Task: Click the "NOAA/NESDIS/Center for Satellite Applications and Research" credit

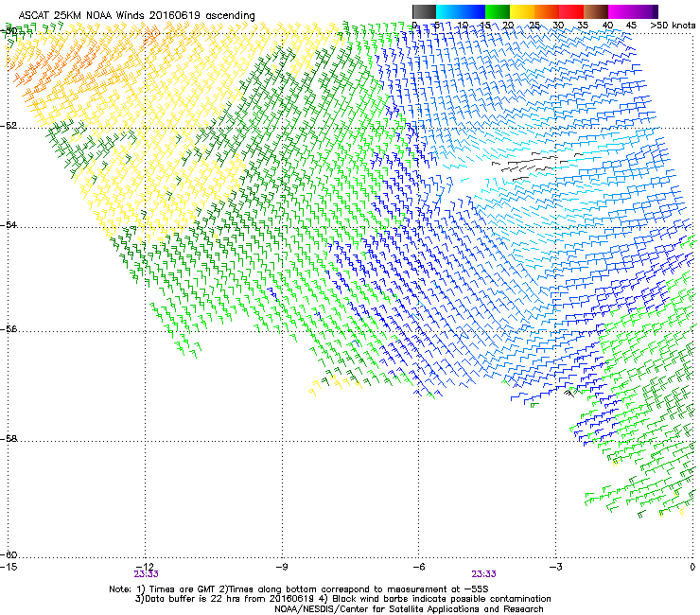Action: [409, 609]
